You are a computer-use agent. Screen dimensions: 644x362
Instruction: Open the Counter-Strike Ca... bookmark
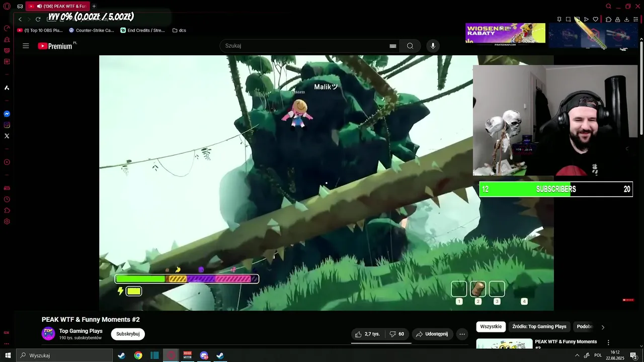(92, 30)
